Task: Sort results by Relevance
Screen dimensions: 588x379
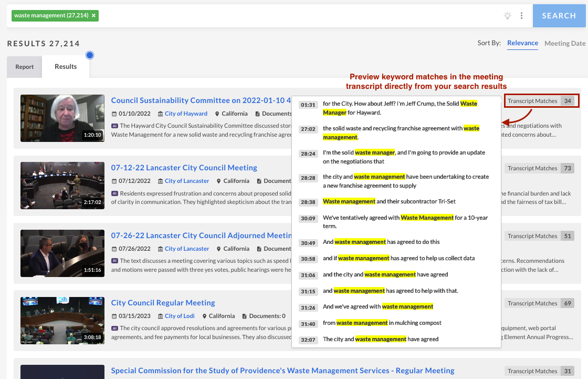Action: [x=522, y=43]
